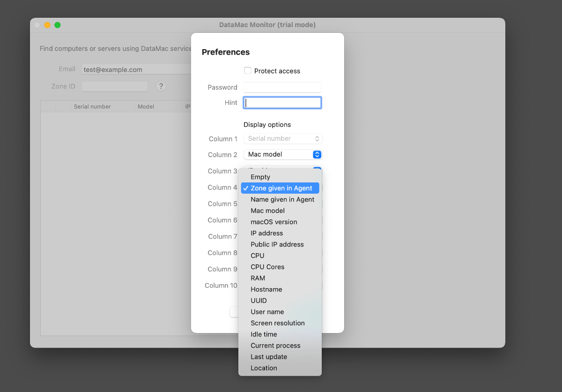Choose macOS version from the list
The image size is (562, 392).
[280, 222]
